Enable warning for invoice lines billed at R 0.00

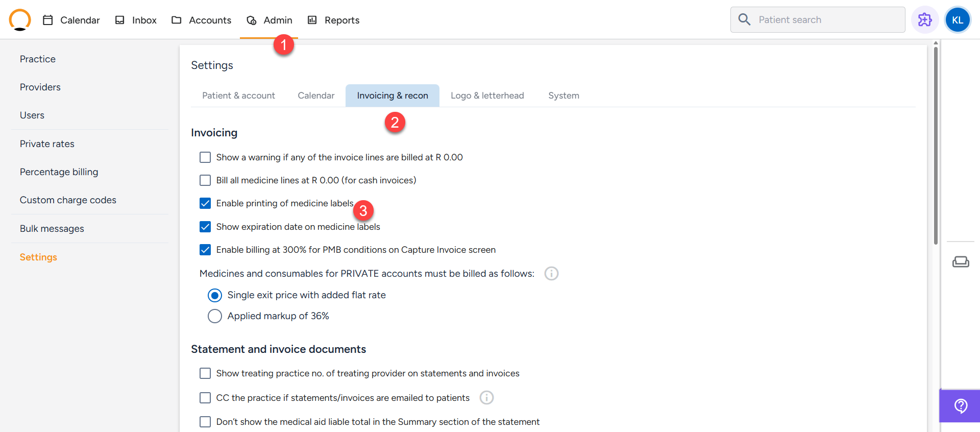click(205, 157)
